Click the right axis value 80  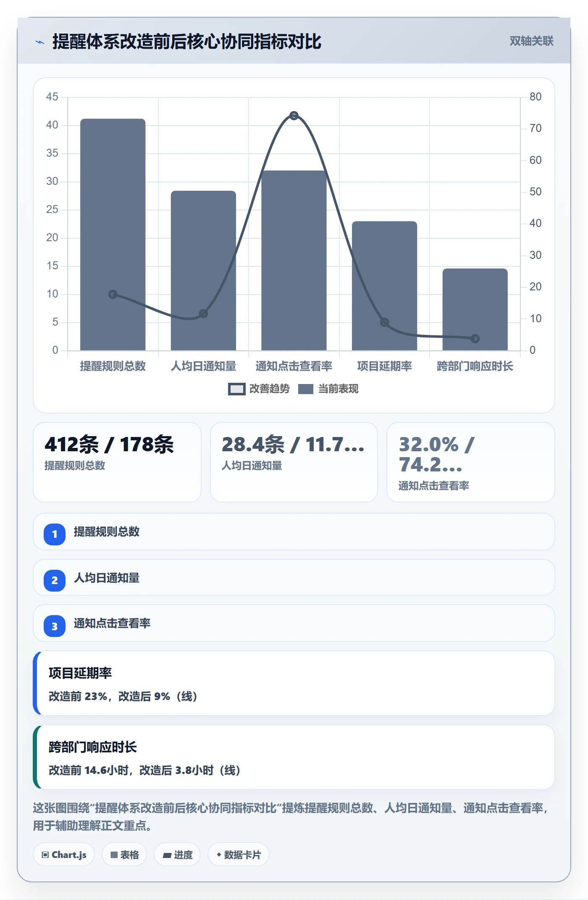(535, 97)
